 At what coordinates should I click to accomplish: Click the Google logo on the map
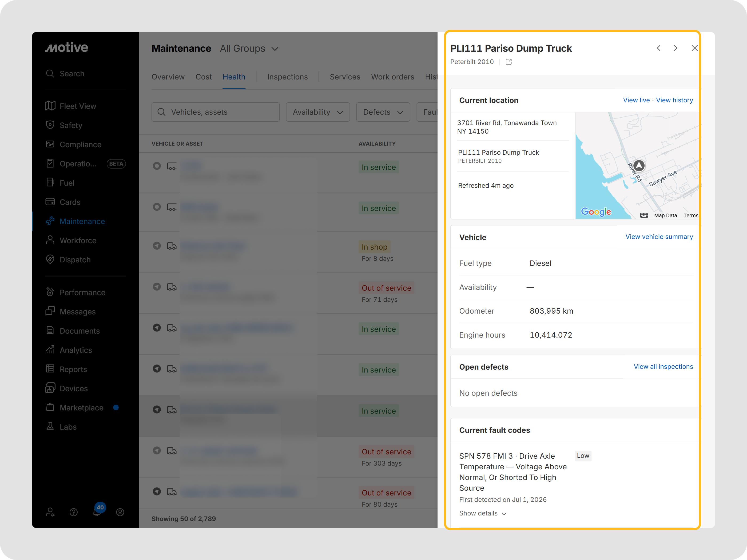[596, 212]
